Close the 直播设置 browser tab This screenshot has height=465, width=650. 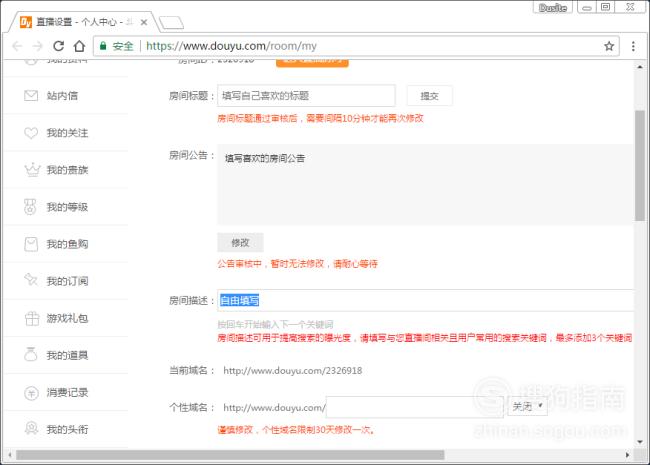coord(144,22)
